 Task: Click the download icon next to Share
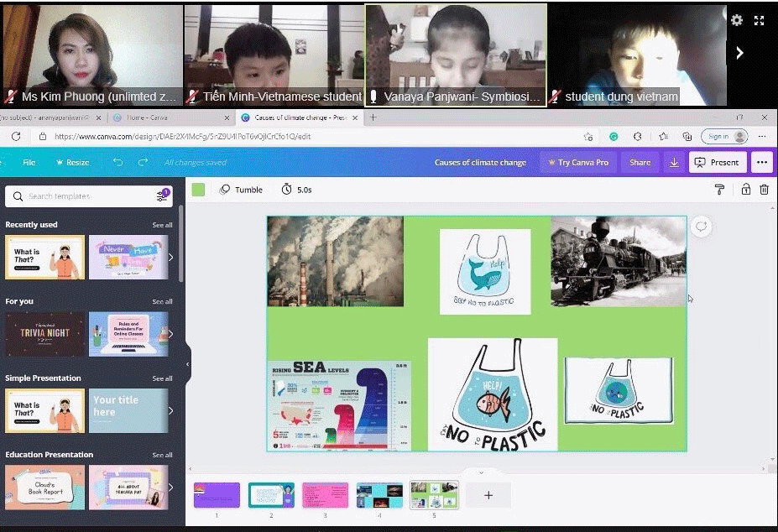[x=673, y=162]
